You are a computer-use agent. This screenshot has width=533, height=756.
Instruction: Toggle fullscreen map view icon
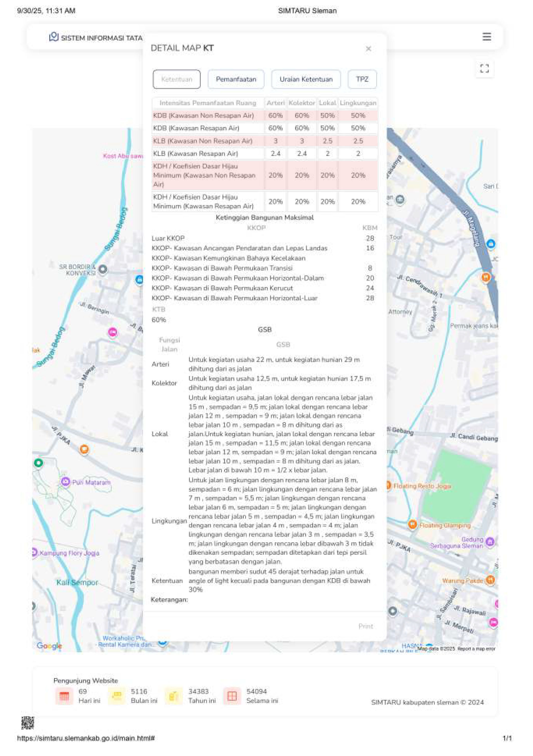[484, 68]
